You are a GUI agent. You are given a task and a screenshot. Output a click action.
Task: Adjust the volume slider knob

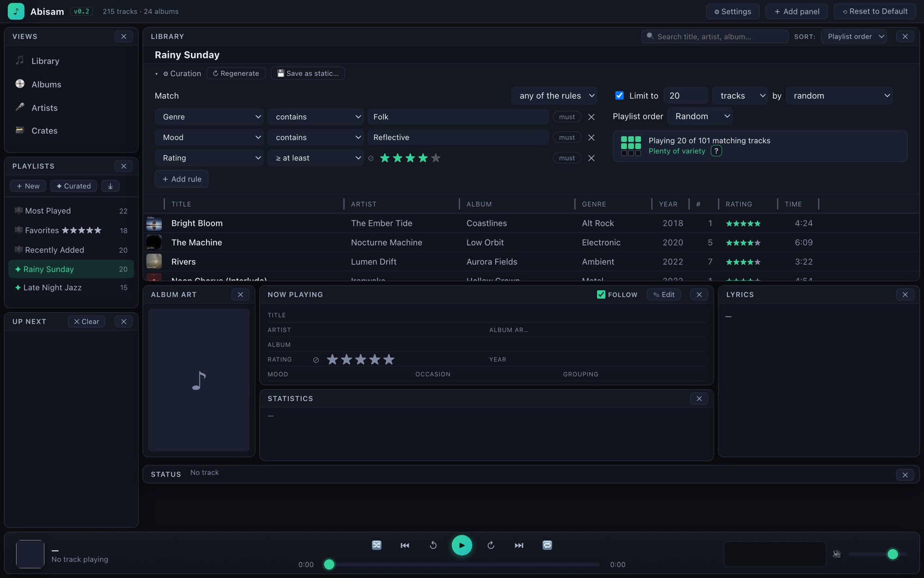(893, 554)
